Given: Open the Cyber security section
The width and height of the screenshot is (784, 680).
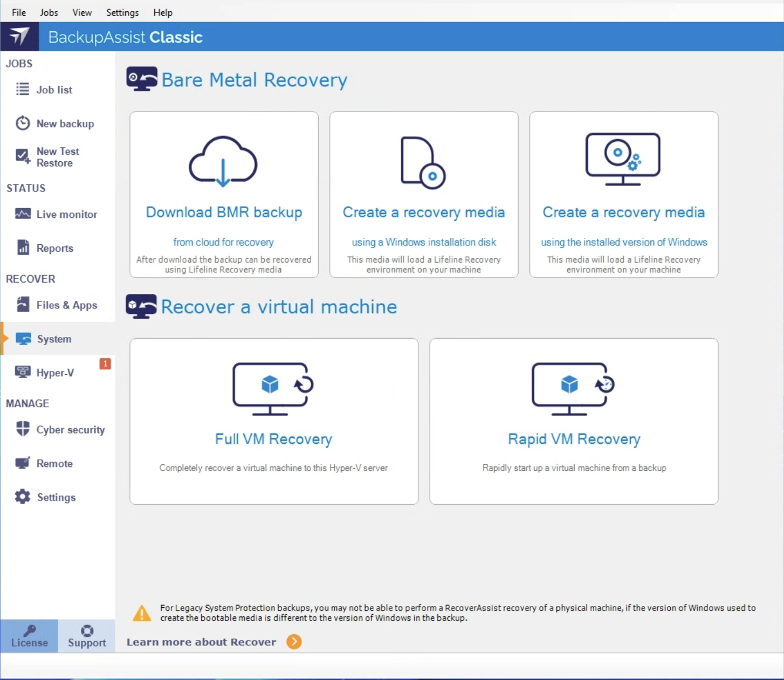Looking at the screenshot, I should [x=70, y=430].
